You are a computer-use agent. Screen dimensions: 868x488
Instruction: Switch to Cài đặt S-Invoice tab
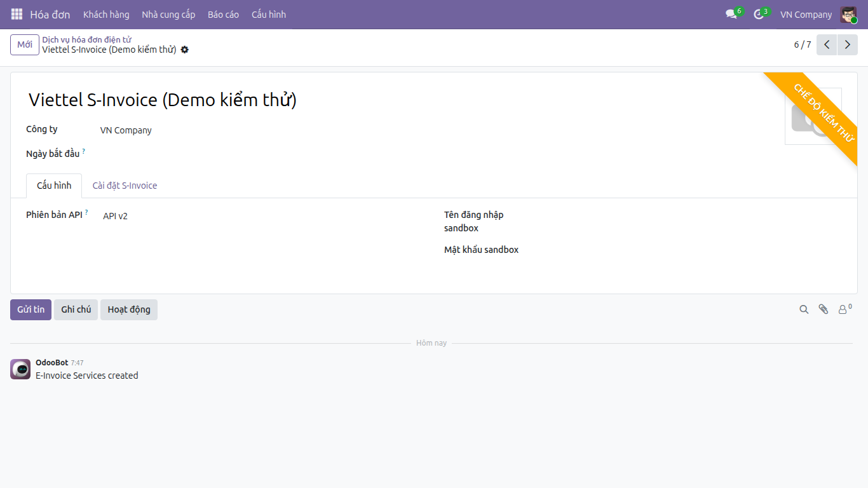(x=125, y=186)
